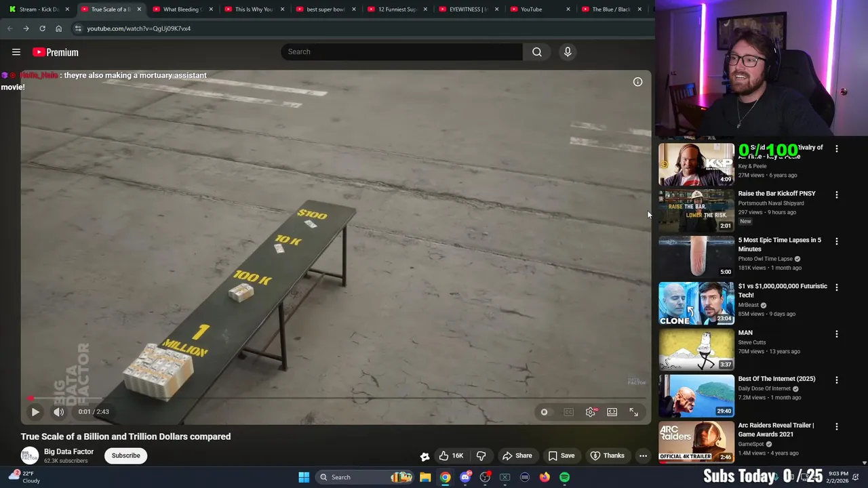Image resolution: width=868 pixels, height=488 pixels.
Task: Open Firefox from the taskbar
Action: pyautogui.click(x=545, y=477)
